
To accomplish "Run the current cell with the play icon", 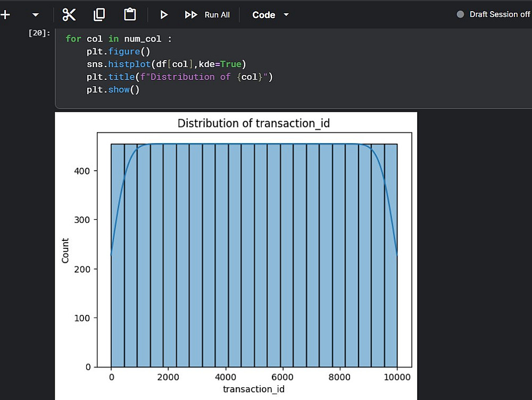I will point(164,15).
